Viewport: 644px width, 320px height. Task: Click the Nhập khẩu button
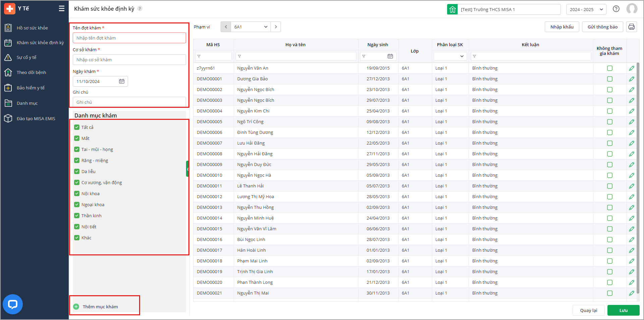(x=562, y=27)
